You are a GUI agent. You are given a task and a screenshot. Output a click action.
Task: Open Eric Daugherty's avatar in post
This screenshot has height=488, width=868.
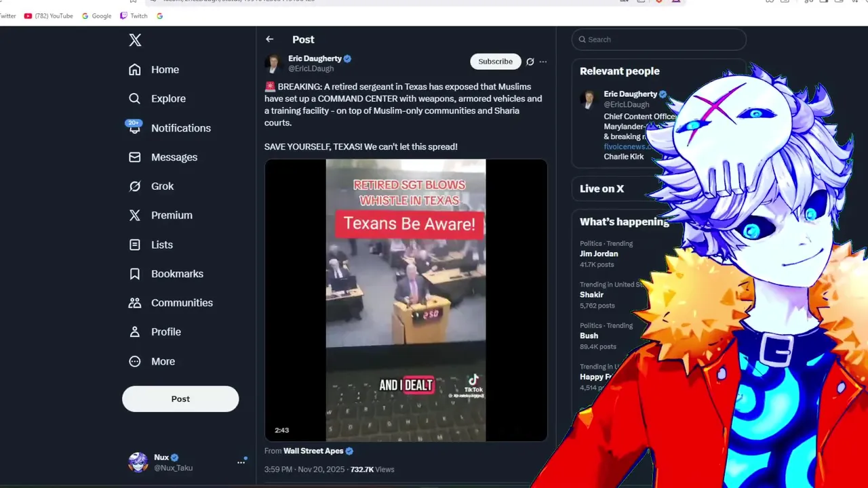(x=273, y=64)
